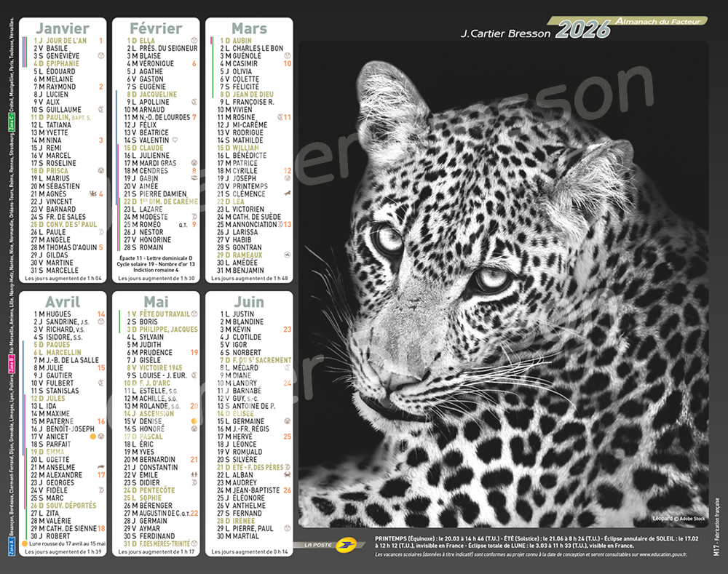Image resolution: width=728 pixels, height=574 pixels.
Task: Click the moon phase icon beside Geneviève
Action: [x=101, y=56]
